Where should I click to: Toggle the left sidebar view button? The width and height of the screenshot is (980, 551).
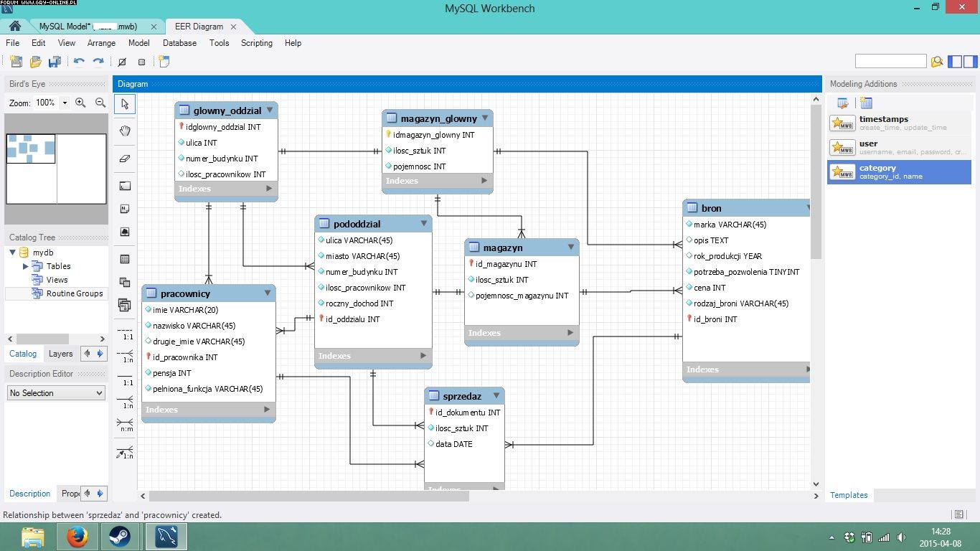pyautogui.click(x=955, y=62)
